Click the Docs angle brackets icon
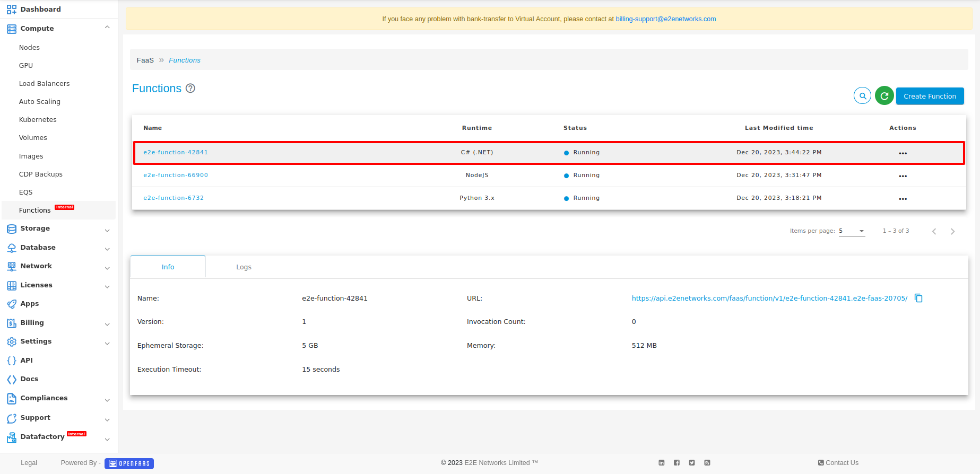Screen dimensions: 980x474 [x=11, y=379]
